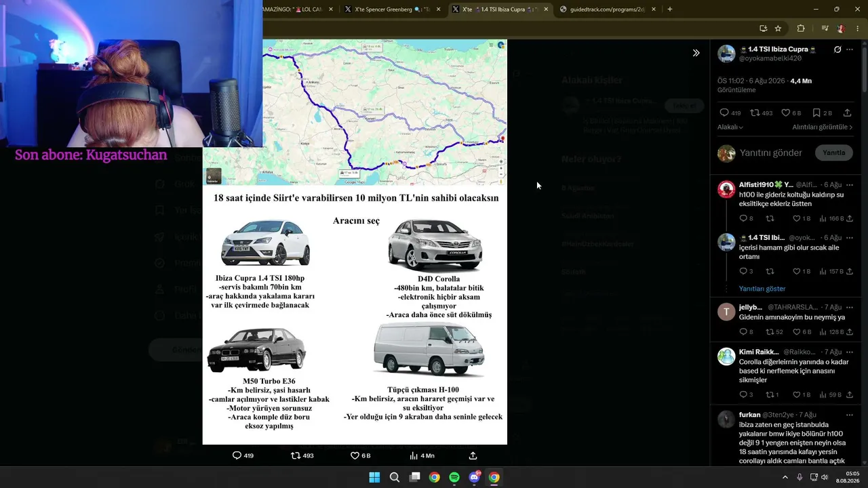Repost Kimi Raikk's comment with 1 repost
868x488 pixels.
(772, 394)
